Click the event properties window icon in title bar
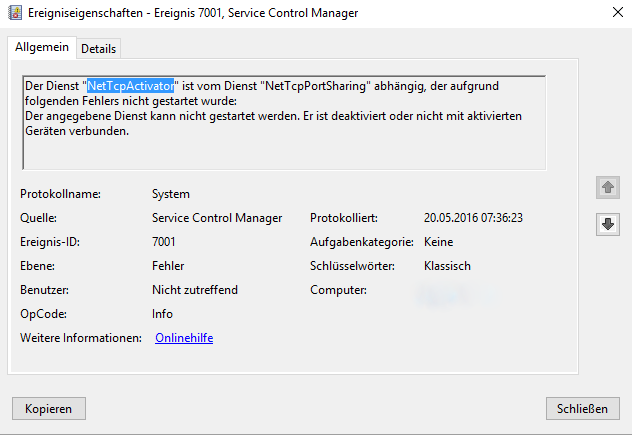The height and width of the screenshot is (435, 632). 13,13
